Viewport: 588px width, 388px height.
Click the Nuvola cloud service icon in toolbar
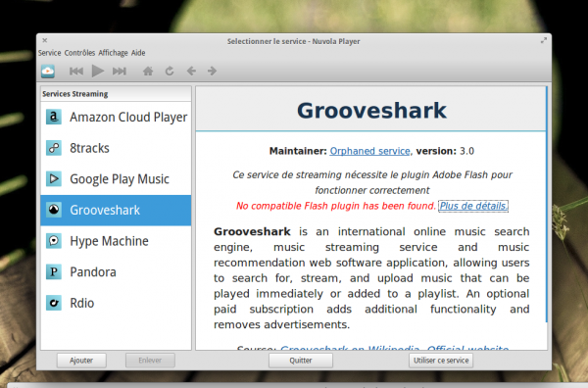[48, 71]
